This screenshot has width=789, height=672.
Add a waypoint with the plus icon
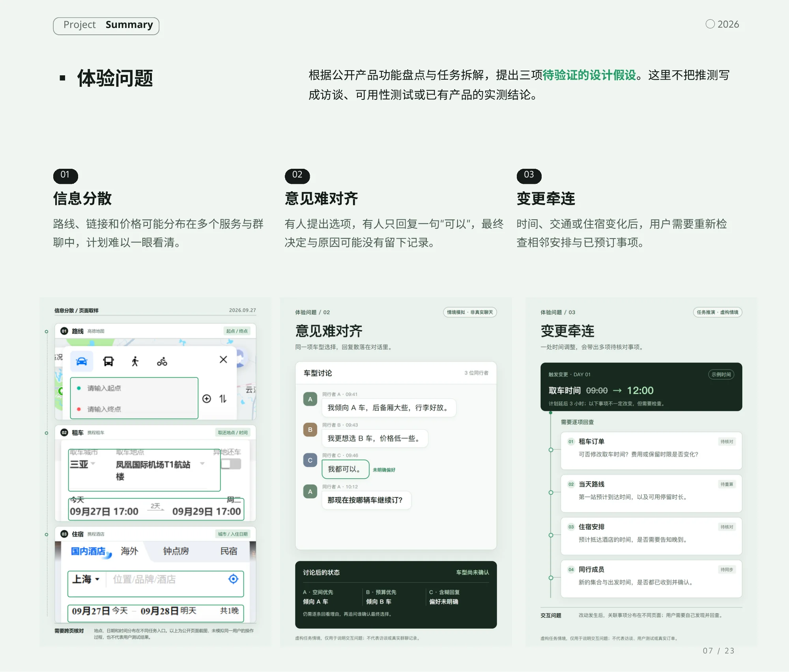(x=207, y=399)
